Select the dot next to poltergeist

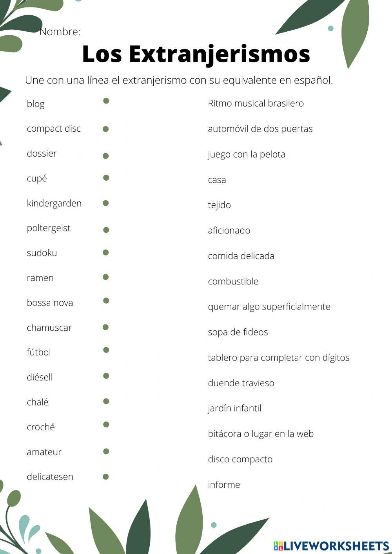click(106, 230)
